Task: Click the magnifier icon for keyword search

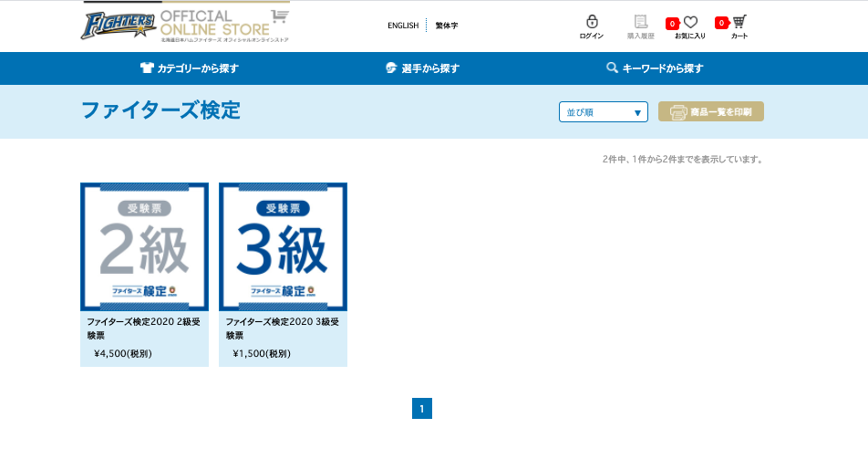Action: click(612, 68)
